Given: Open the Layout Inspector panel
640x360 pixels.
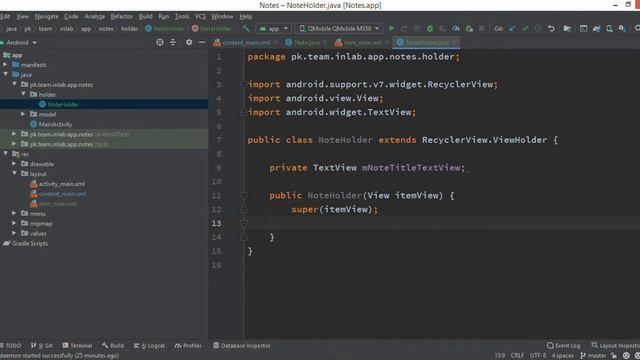Looking at the screenshot, I should click(616, 346).
